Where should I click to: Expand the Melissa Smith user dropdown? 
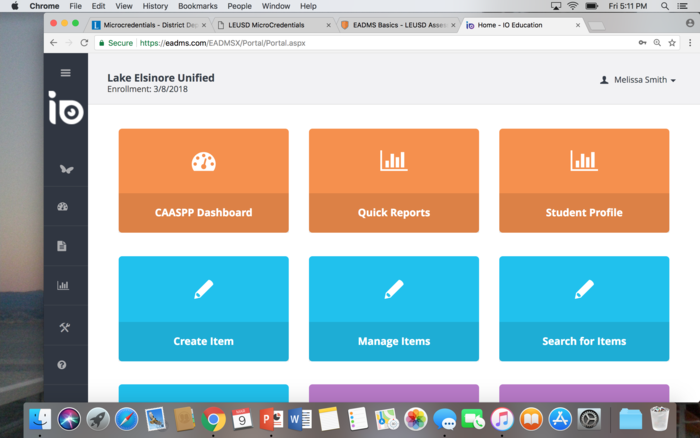(x=638, y=80)
